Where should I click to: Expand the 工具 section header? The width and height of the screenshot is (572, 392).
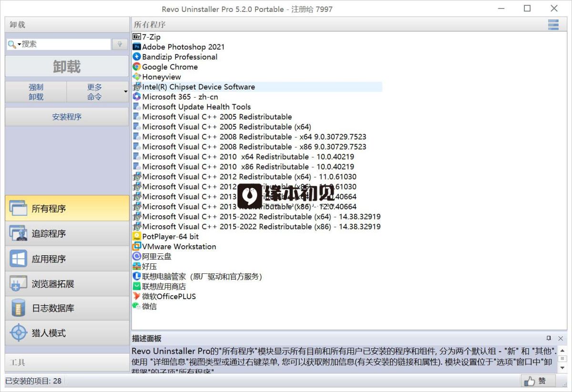click(x=67, y=362)
